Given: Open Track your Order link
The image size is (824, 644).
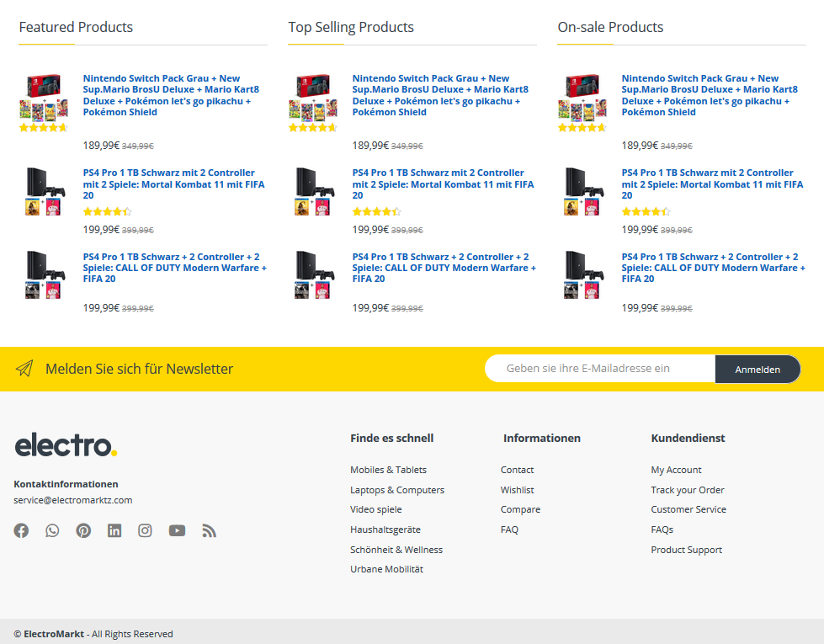Looking at the screenshot, I should coord(688,489).
